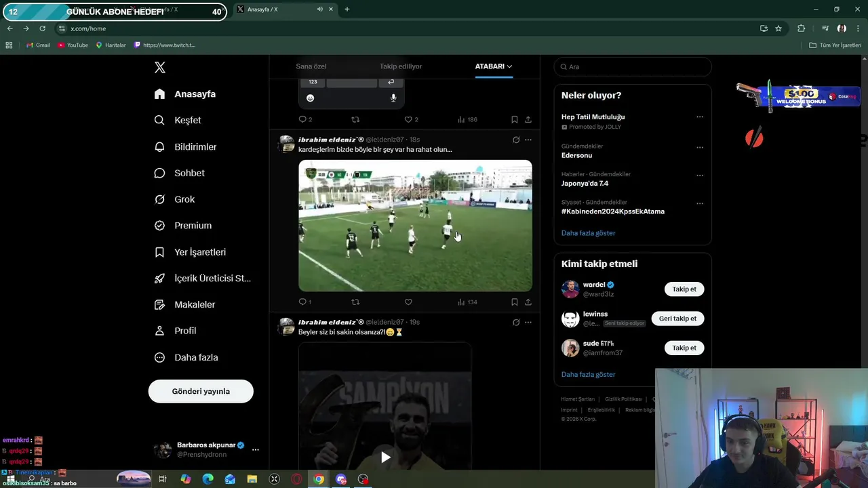Open options for Japonya'da 7.4 trend
Viewport: 868px width, 488px height.
point(700,175)
